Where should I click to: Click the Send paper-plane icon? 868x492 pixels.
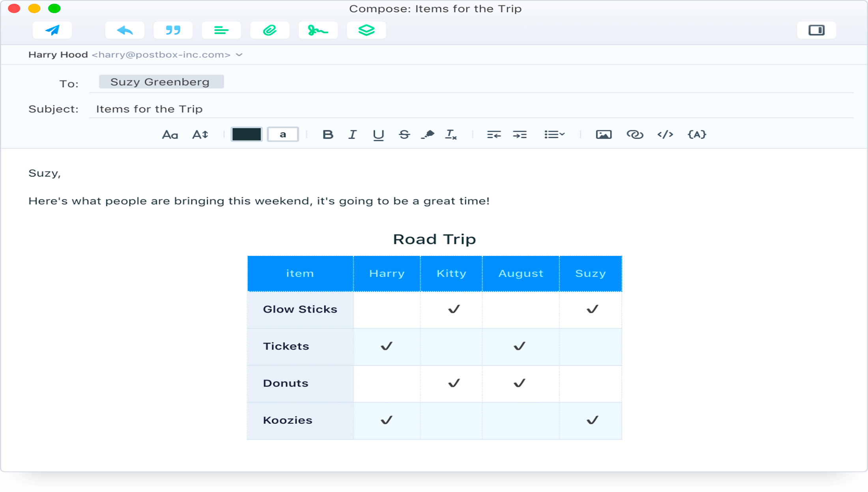(52, 30)
